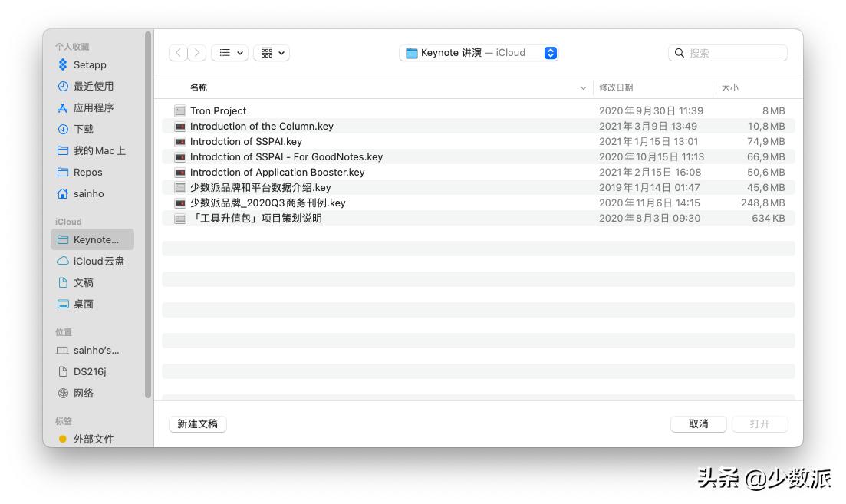The image size is (846, 504).
Task: Click the 少数派品牌_2020Q3商务刊例.key icon
Action: pyautogui.click(x=180, y=203)
